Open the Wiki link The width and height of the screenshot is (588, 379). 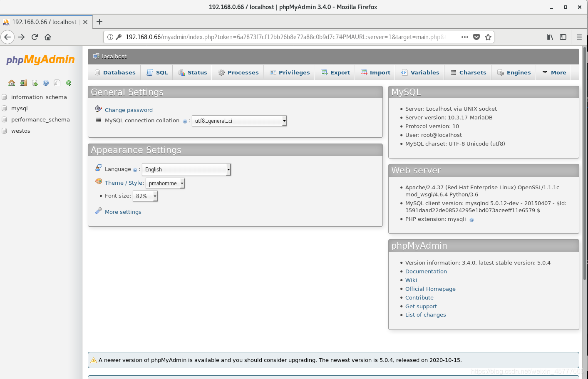[x=411, y=280]
